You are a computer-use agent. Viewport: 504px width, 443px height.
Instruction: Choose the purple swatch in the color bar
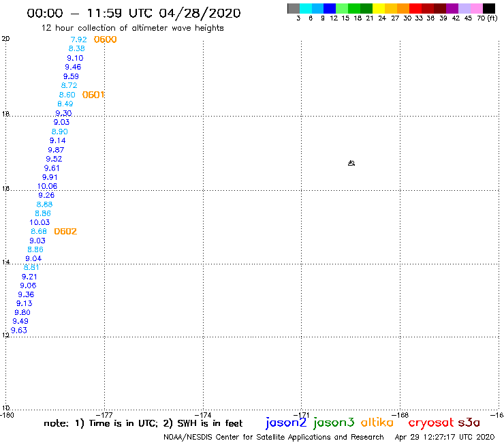click(452, 8)
